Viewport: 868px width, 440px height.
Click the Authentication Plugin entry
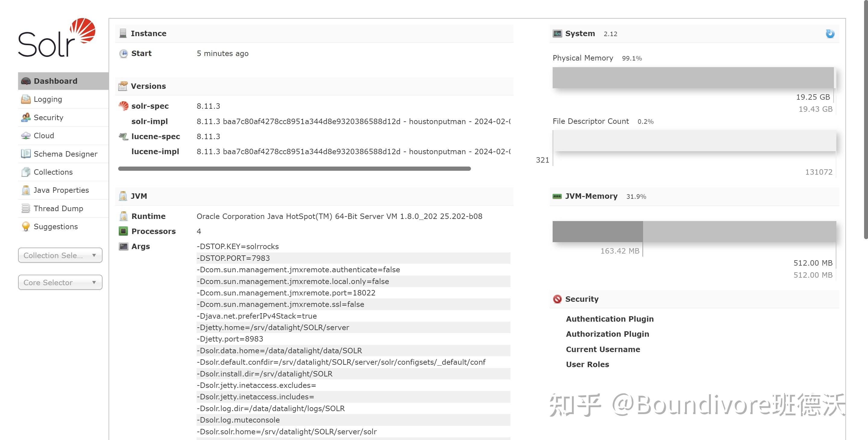pos(610,318)
